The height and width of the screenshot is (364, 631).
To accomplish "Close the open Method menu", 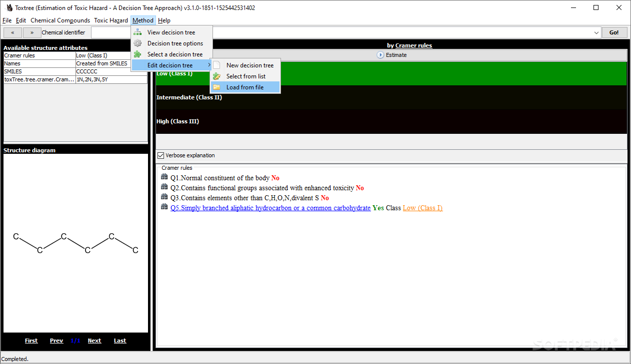I will pos(143,20).
